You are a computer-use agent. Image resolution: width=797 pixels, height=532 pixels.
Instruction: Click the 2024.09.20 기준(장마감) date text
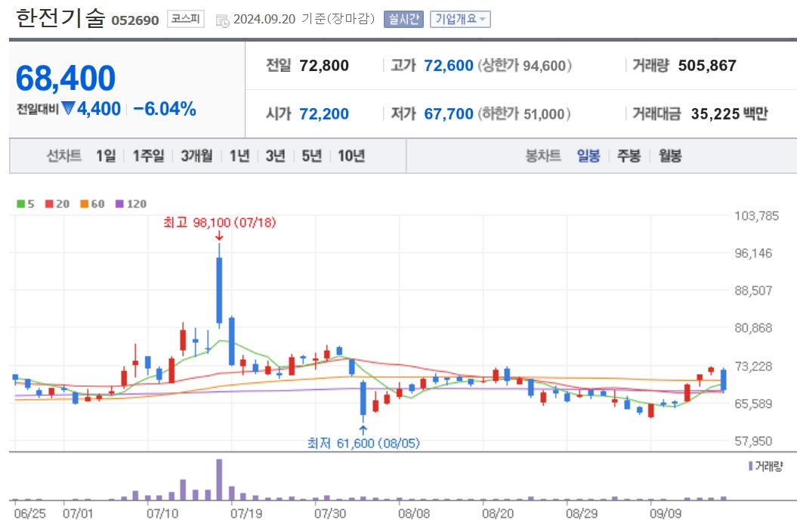(304, 20)
